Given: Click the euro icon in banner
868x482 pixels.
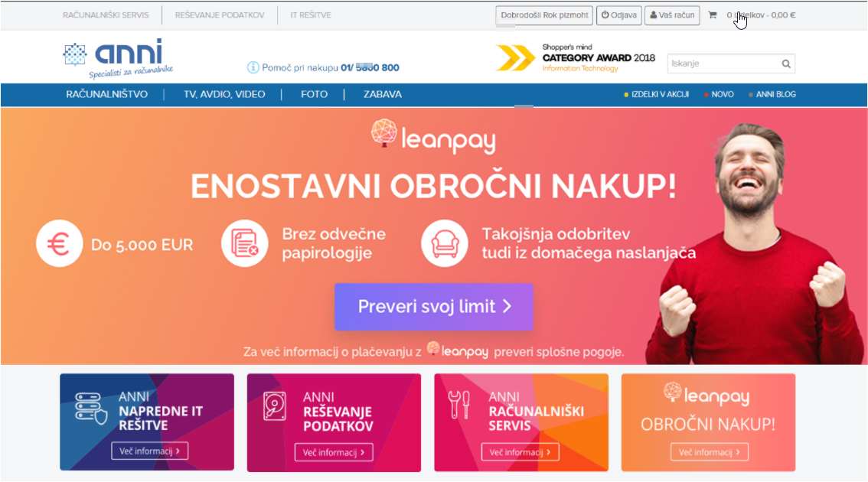Looking at the screenshot, I should [x=59, y=243].
